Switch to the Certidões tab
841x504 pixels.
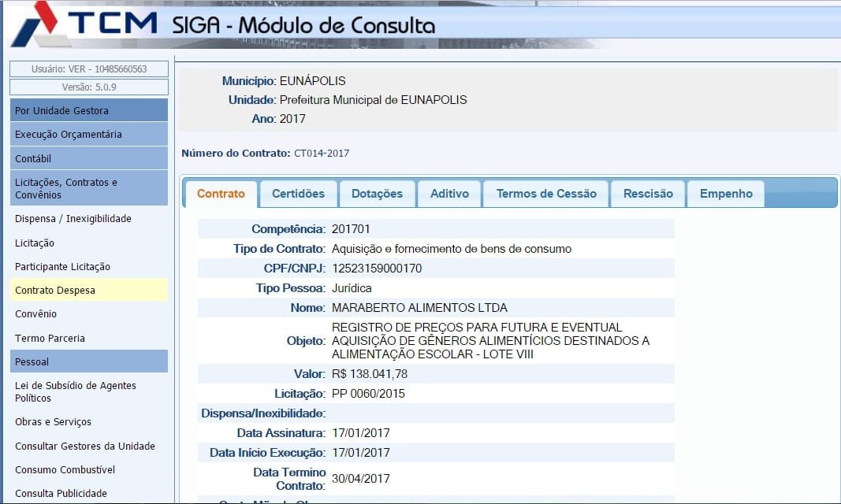coord(298,194)
